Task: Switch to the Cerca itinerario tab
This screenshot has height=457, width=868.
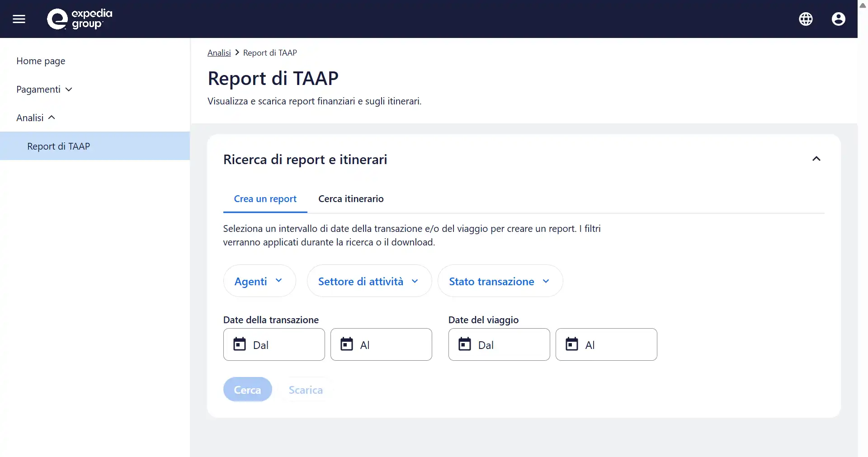Action: pos(351,199)
